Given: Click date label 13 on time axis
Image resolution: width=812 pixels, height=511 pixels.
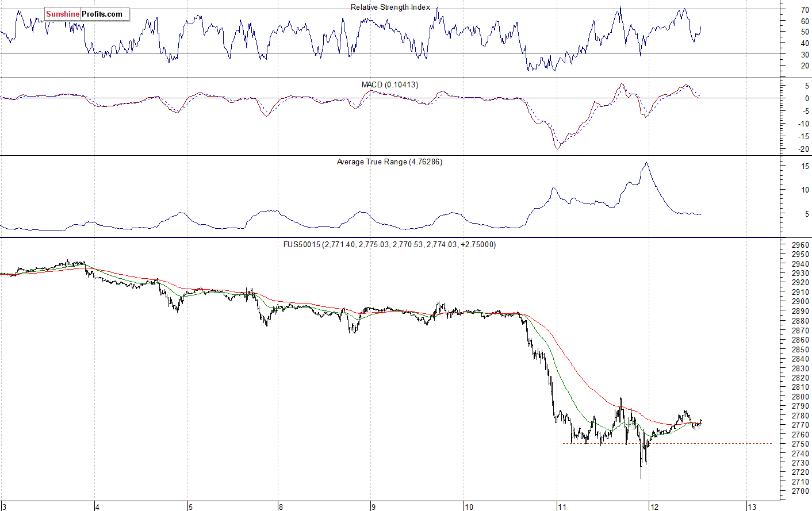Looking at the screenshot, I should 752,506.
